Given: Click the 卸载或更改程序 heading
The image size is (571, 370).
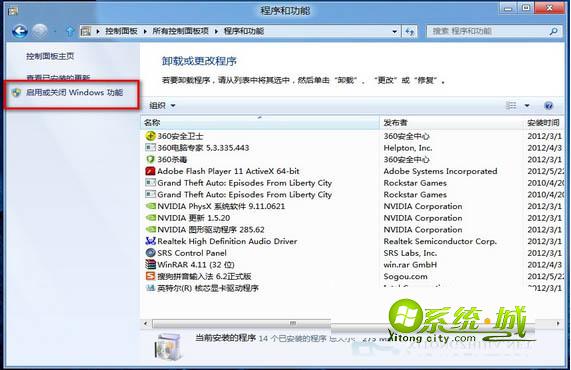Looking at the screenshot, I should coord(199,61).
